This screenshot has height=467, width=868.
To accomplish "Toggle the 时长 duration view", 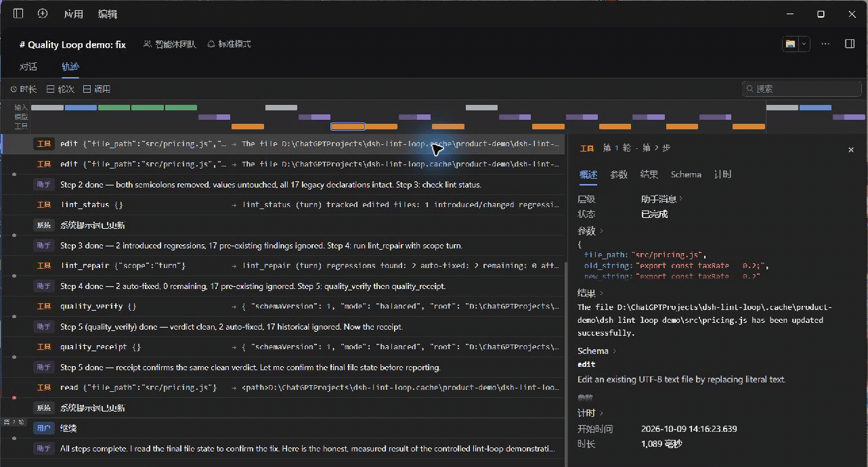I will (24, 89).
